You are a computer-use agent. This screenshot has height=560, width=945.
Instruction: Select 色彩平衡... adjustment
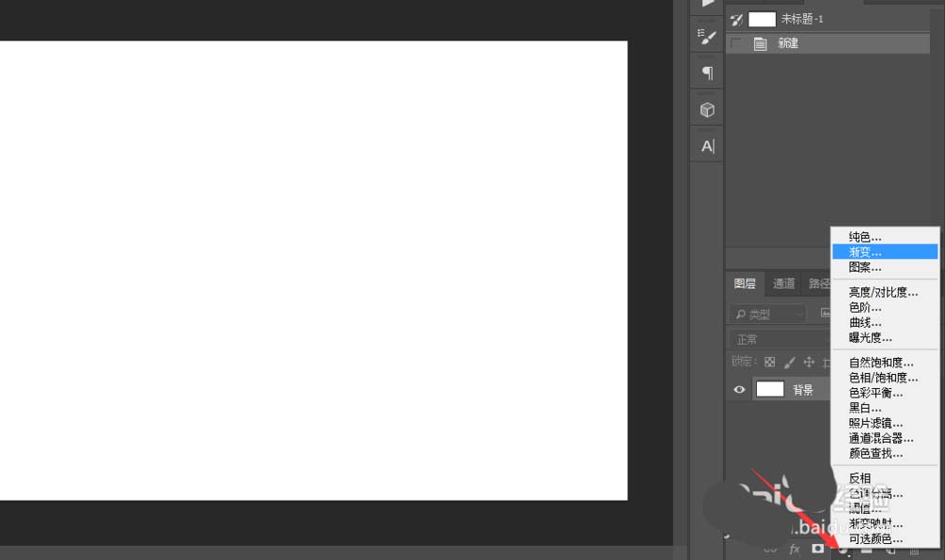pyautogui.click(x=885, y=393)
